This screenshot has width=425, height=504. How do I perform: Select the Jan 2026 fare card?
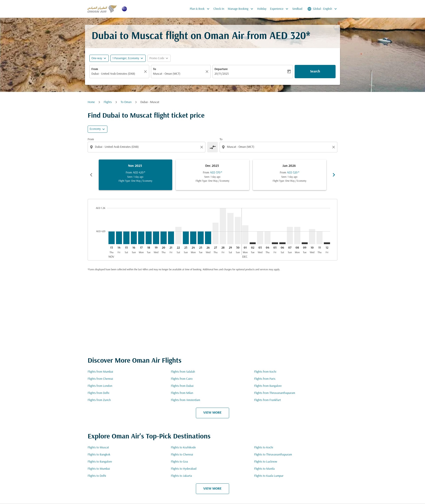coord(289,175)
